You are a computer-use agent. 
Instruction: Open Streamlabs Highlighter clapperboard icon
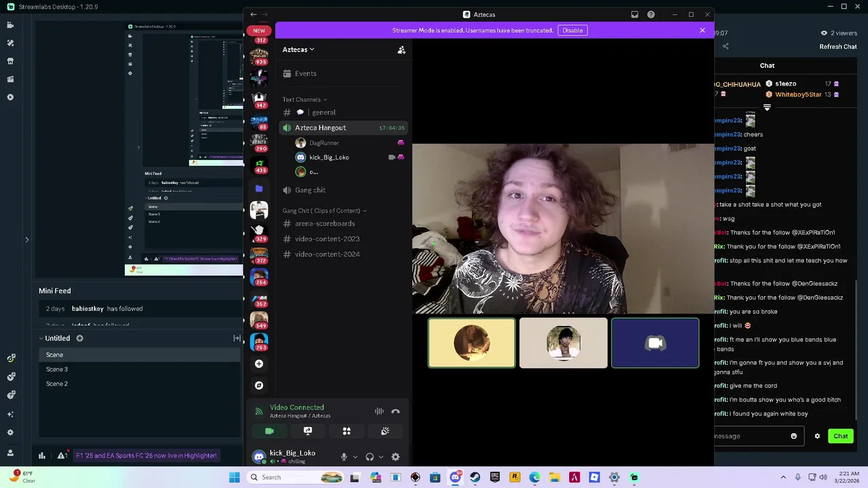point(10,79)
